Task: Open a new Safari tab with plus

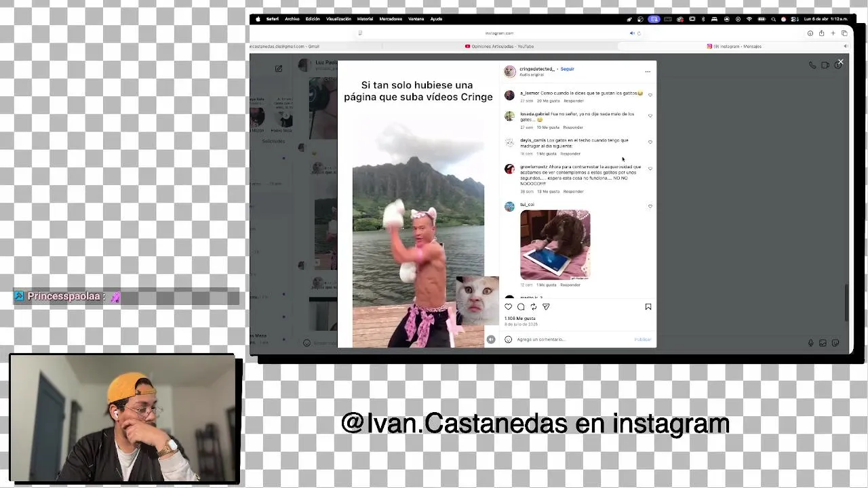Action: pyautogui.click(x=833, y=33)
